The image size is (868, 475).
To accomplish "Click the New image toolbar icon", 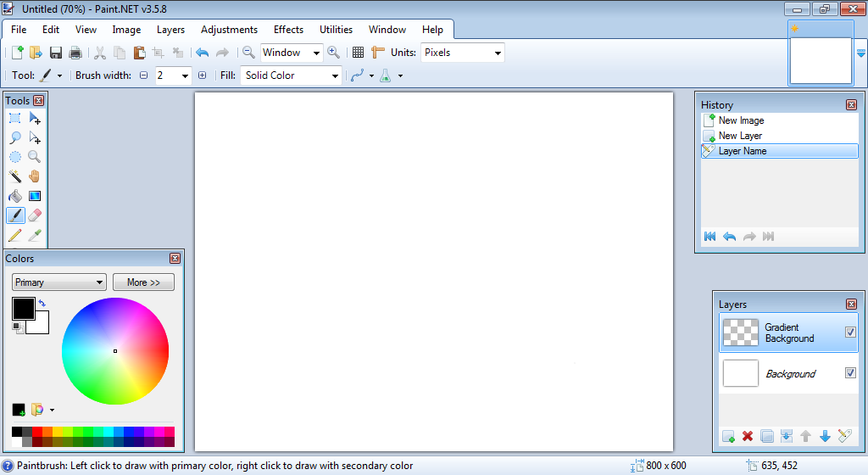I will [17, 53].
